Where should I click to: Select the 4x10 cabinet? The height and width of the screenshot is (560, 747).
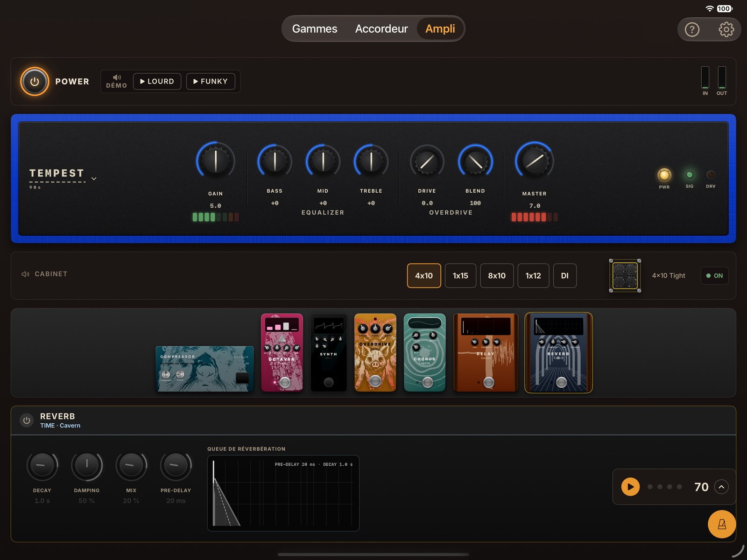tap(424, 276)
